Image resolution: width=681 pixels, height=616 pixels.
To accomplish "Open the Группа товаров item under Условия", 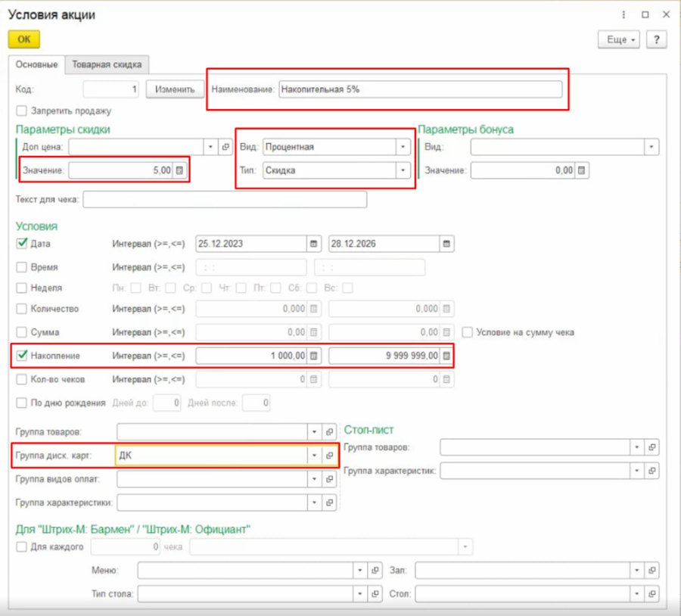I will pyautogui.click(x=330, y=432).
